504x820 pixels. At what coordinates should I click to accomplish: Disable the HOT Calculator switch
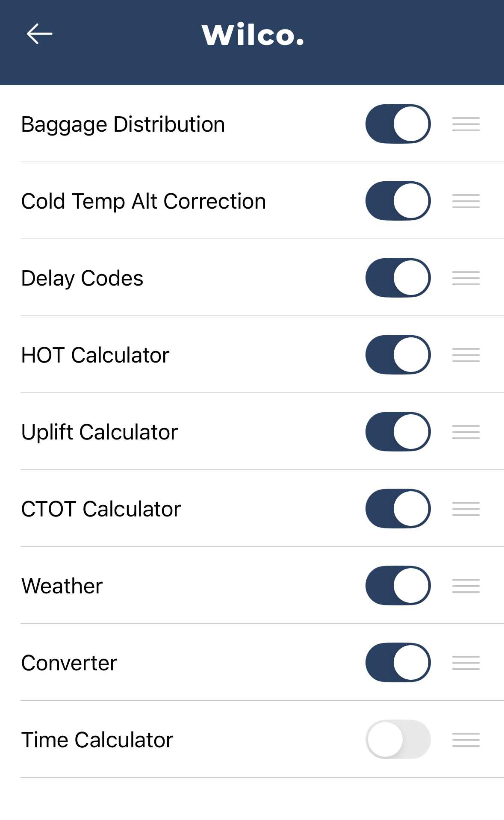click(x=398, y=355)
